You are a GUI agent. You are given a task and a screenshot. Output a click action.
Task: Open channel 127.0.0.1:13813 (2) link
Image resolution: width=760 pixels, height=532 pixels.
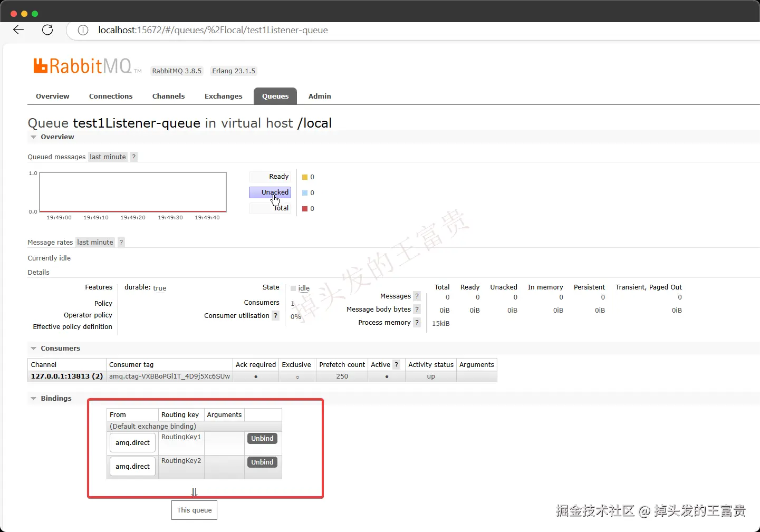(x=67, y=376)
